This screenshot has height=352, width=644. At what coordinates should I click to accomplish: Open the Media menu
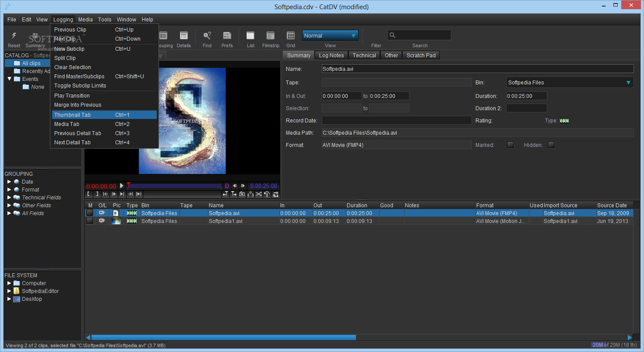[x=85, y=19]
